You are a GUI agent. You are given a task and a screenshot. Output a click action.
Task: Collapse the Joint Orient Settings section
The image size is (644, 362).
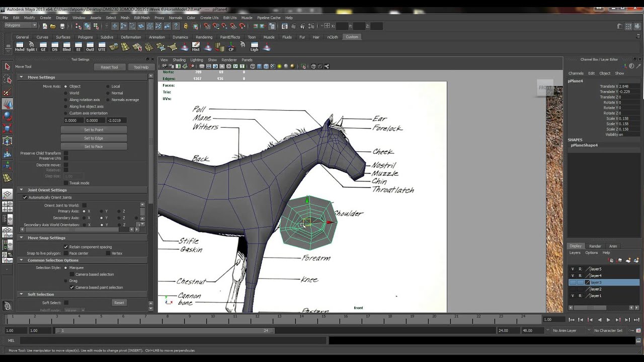[x=21, y=190]
